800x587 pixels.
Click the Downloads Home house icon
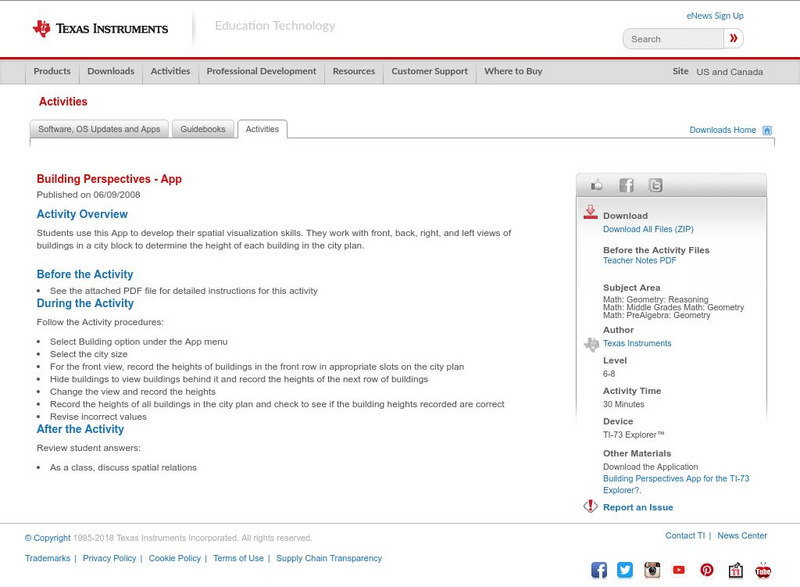[766, 129]
